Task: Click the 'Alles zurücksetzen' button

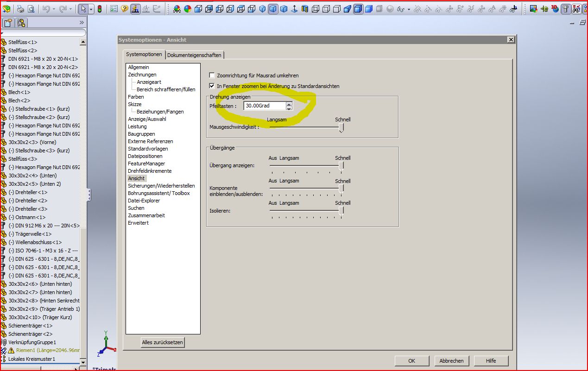Action: point(163,342)
